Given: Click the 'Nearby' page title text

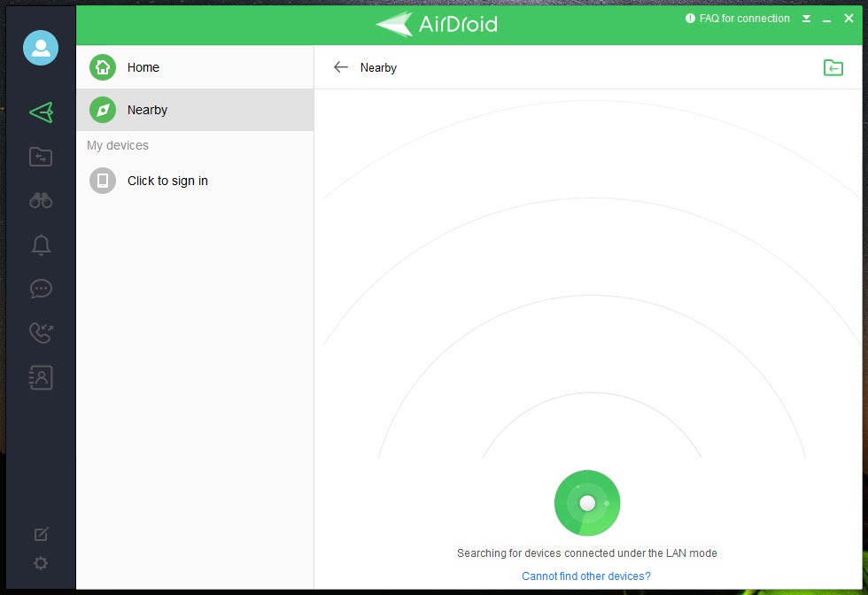Looking at the screenshot, I should tap(379, 67).
